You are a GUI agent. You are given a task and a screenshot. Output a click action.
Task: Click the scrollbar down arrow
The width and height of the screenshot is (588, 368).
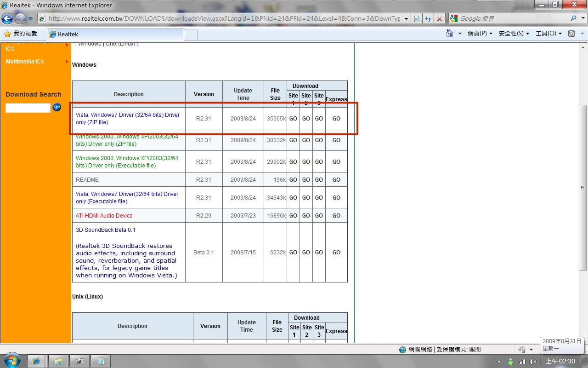(583, 339)
